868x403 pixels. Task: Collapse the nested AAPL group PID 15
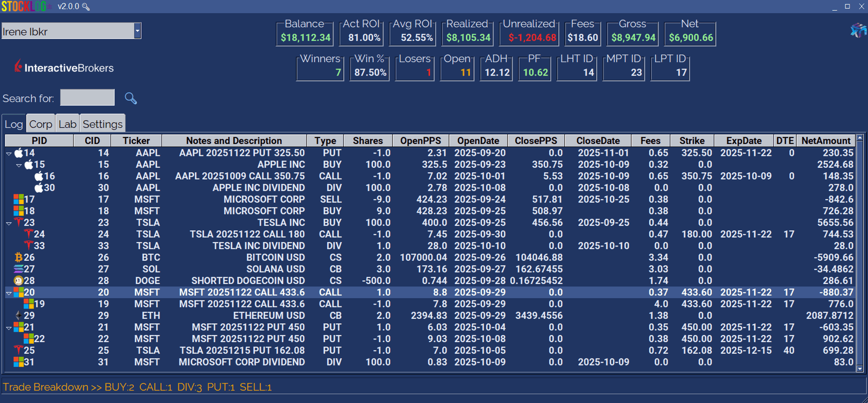19,165
